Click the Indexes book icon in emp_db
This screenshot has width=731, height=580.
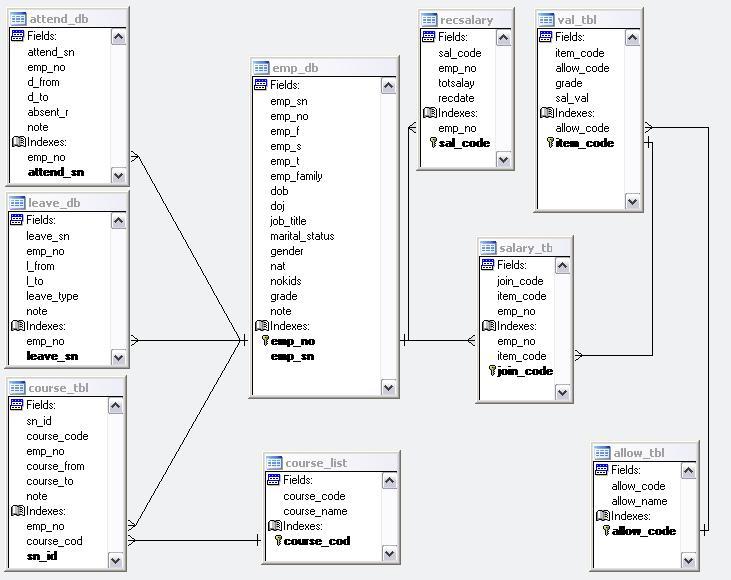262,325
